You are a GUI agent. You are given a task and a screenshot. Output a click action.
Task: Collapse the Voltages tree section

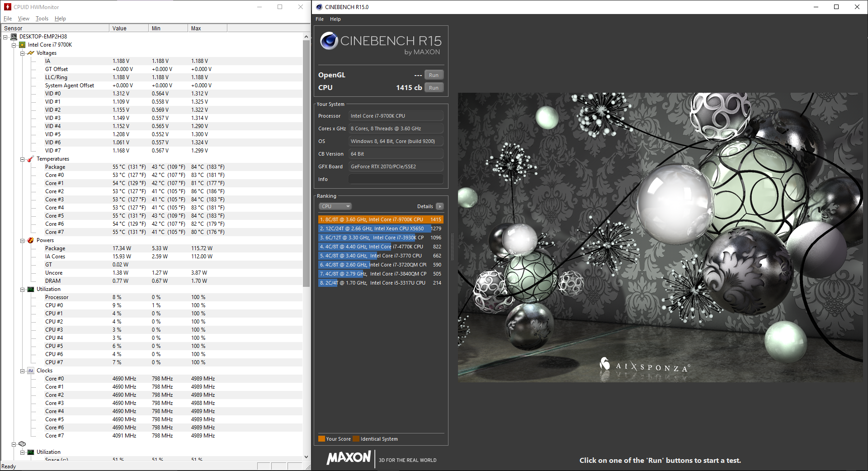point(22,53)
